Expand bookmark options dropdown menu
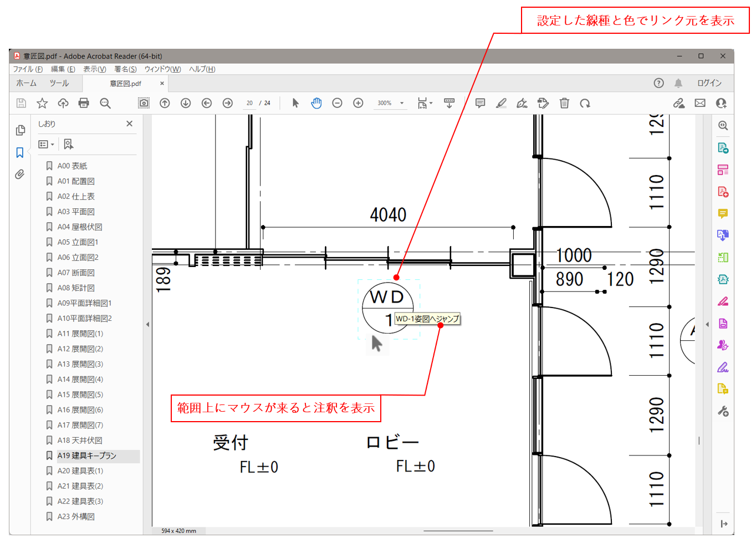756x543 pixels. (46, 145)
